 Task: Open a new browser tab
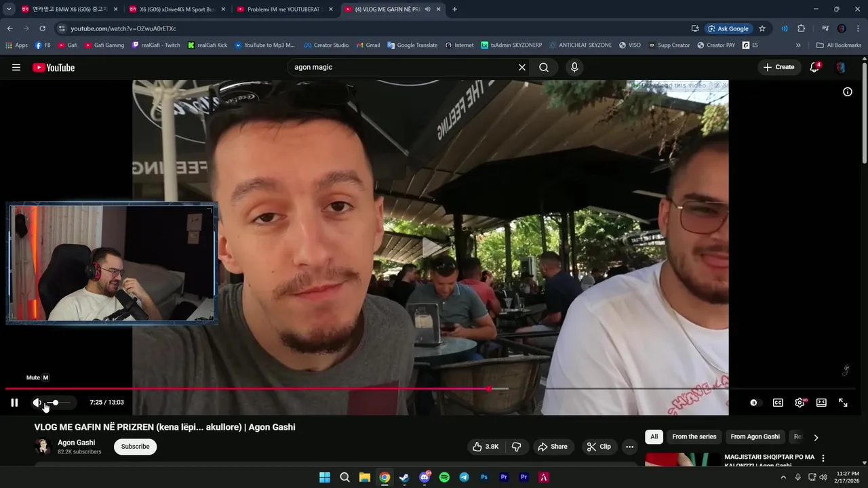(454, 9)
